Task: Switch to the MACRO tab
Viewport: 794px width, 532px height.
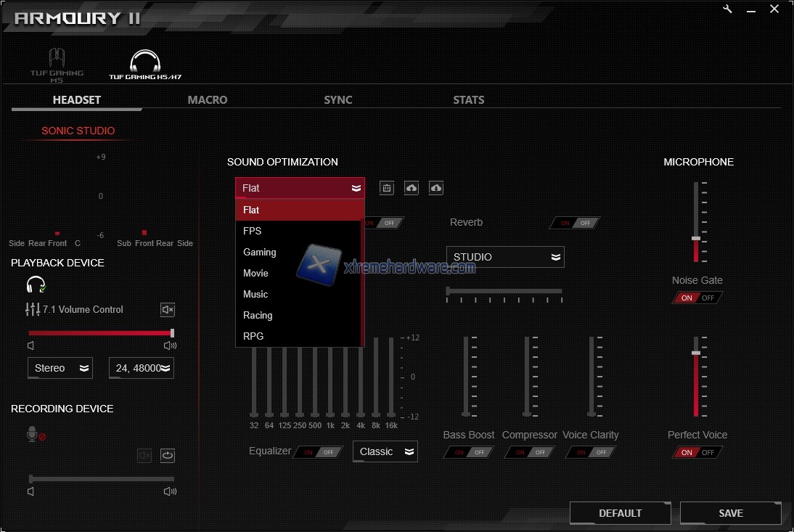Action: tap(208, 100)
